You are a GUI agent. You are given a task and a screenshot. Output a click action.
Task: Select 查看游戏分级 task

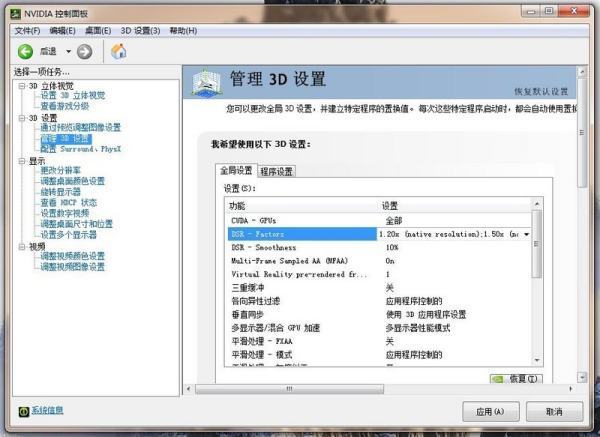pos(65,106)
